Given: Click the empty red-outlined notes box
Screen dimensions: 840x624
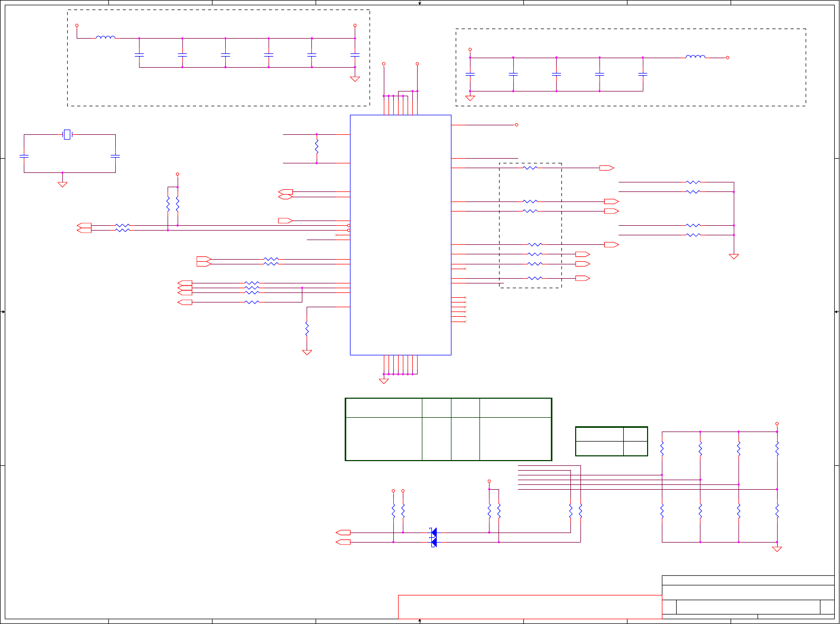Looking at the screenshot, I should [x=530, y=607].
